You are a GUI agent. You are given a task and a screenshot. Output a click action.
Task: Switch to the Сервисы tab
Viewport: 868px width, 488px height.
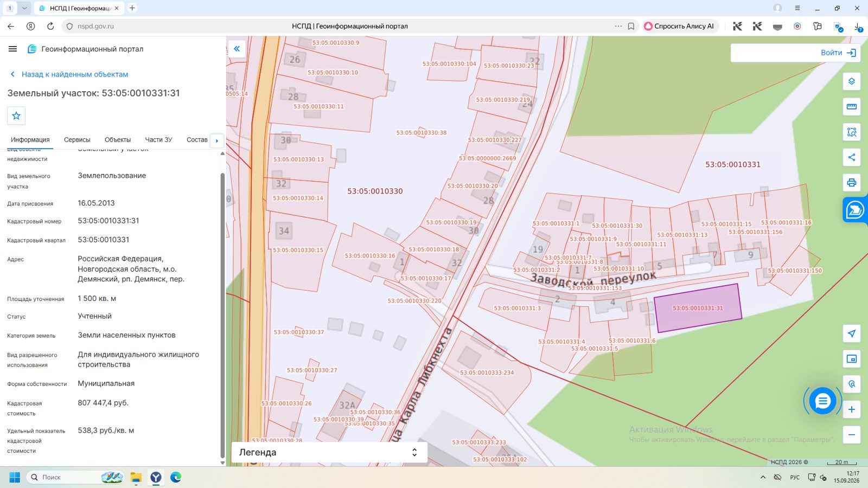(77, 140)
